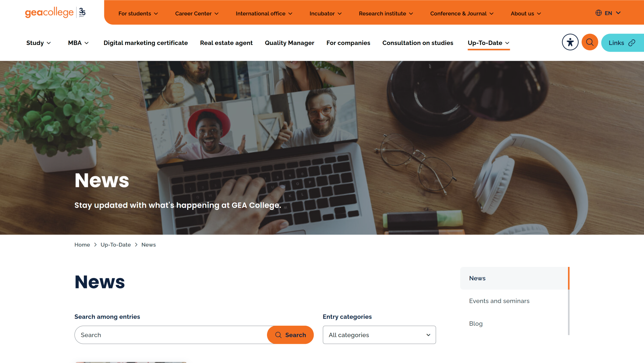Viewport: 644px width, 363px height.
Task: Click the Search button with magnifier
Action: (x=290, y=335)
